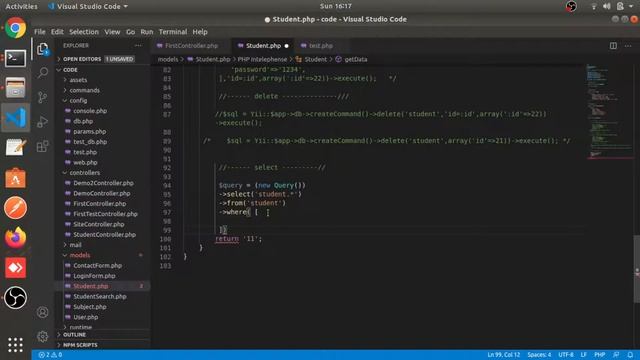Switch to the FirstController.php tab

191,46
